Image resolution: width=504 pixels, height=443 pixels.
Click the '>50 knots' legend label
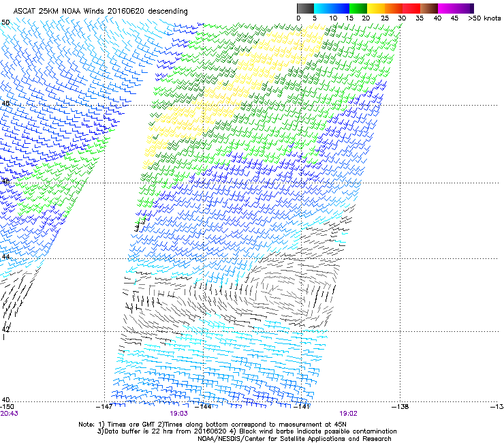click(484, 18)
